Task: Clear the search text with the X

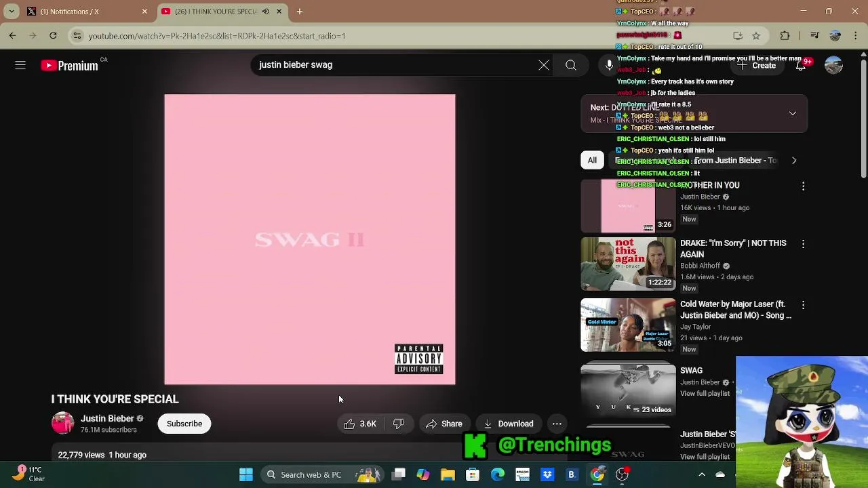Action: tap(544, 65)
